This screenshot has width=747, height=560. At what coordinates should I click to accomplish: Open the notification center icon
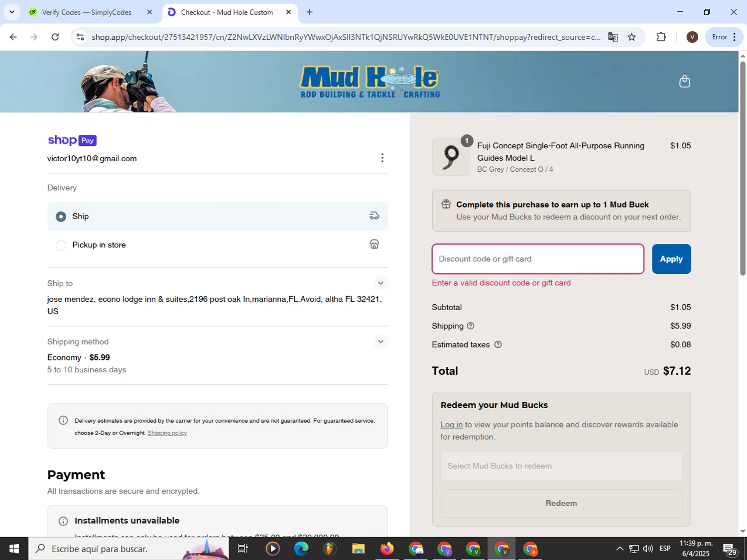(x=730, y=549)
